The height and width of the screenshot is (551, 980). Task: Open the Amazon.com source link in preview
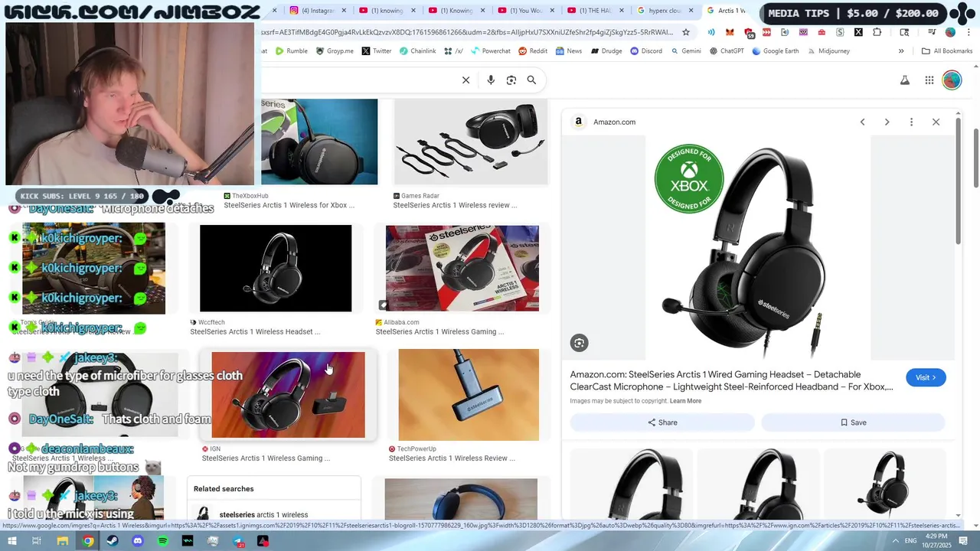[x=614, y=122]
